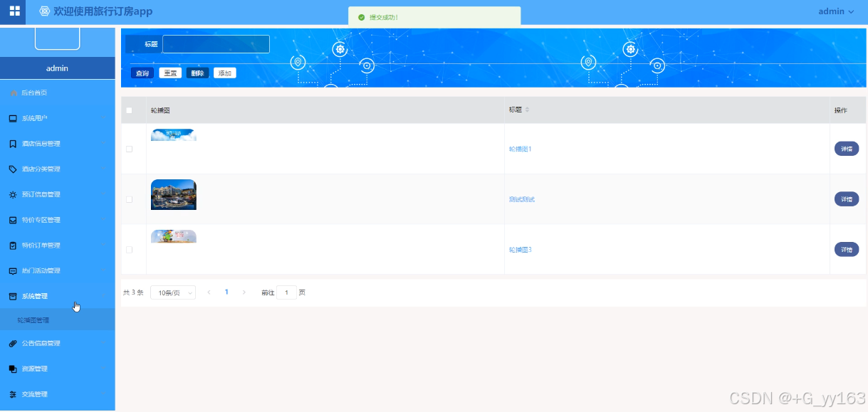Image resolution: width=868 pixels, height=412 pixels.
Task: Click the 查询 search button
Action: click(142, 73)
